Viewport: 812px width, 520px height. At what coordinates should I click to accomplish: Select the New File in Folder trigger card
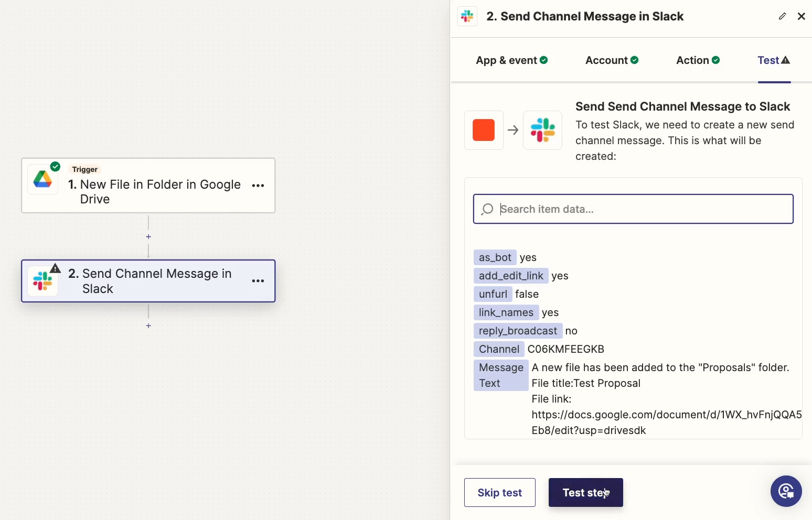(x=148, y=186)
